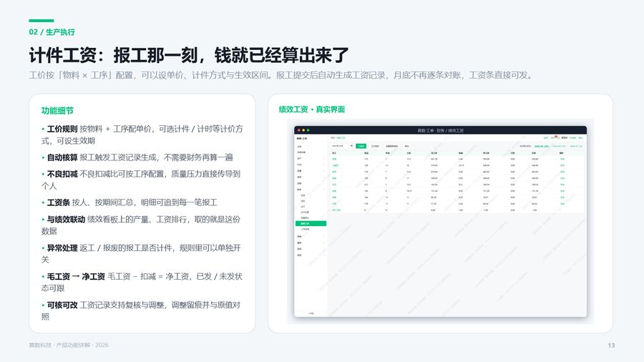Click the 功能细节 card heading

[57, 110]
